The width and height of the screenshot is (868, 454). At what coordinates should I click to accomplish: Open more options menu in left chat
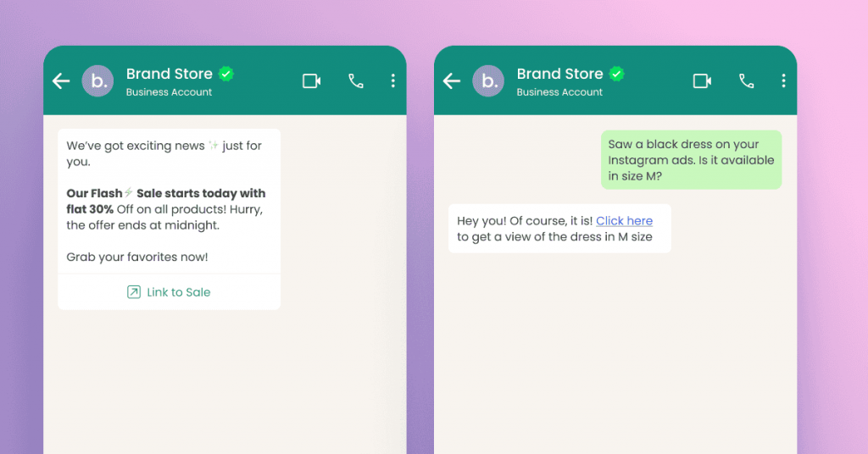(393, 80)
